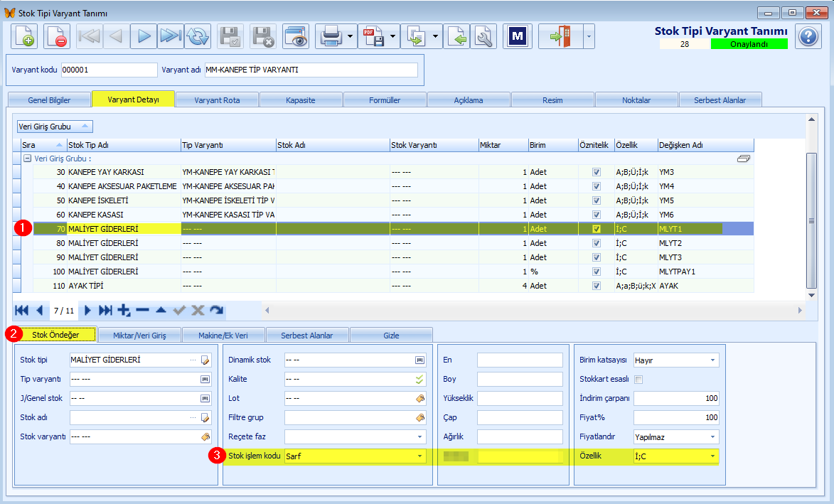Add a grid row with the plus navigator icon
This screenshot has width=834, height=504.
point(124,311)
